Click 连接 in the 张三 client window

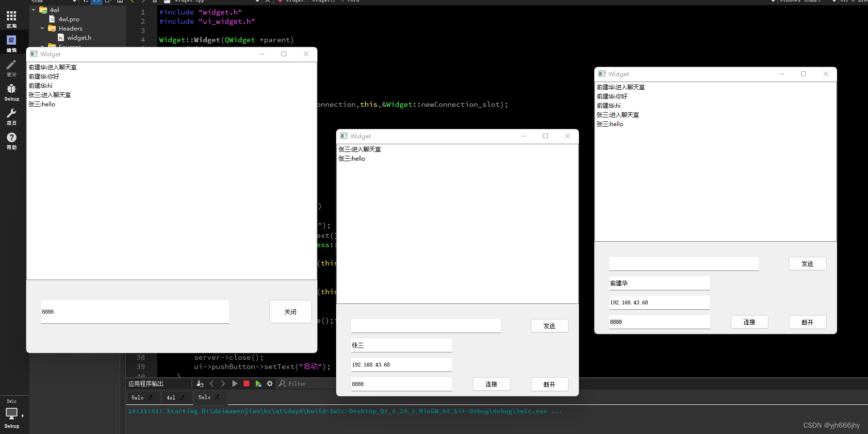[x=491, y=384]
